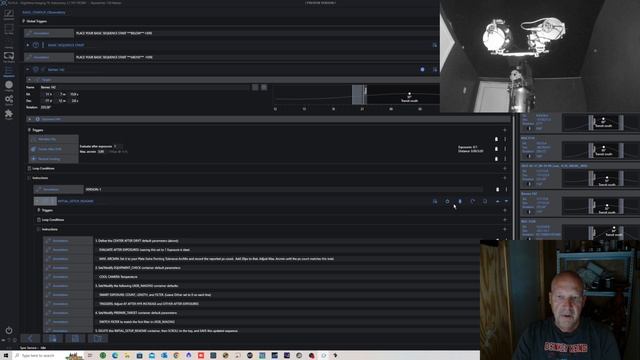Image resolution: width=640 pixels, height=360 pixels.
Task: Click the Evaluate after exposures field
Action: click(118, 146)
